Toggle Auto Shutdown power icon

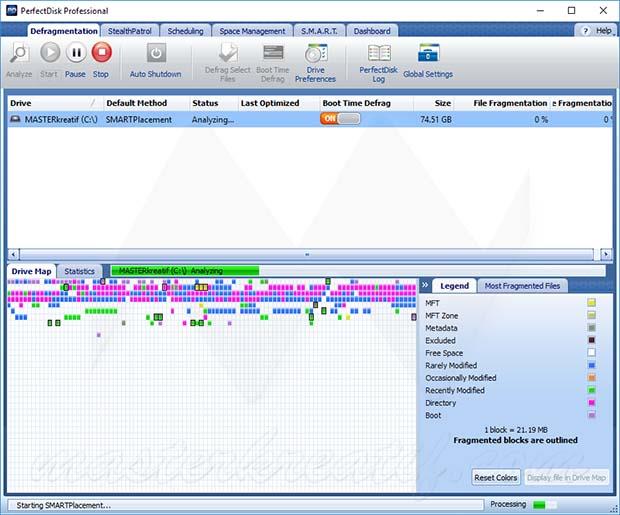click(x=156, y=53)
